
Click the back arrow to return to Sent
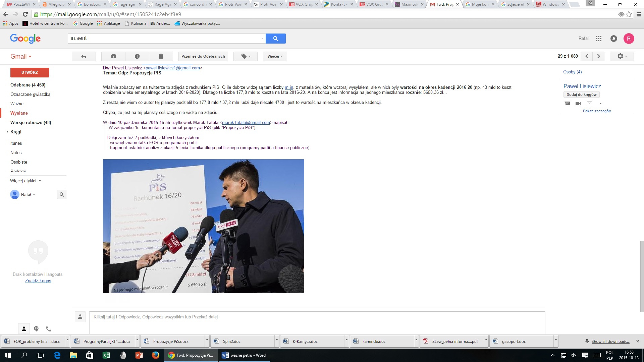84,56
